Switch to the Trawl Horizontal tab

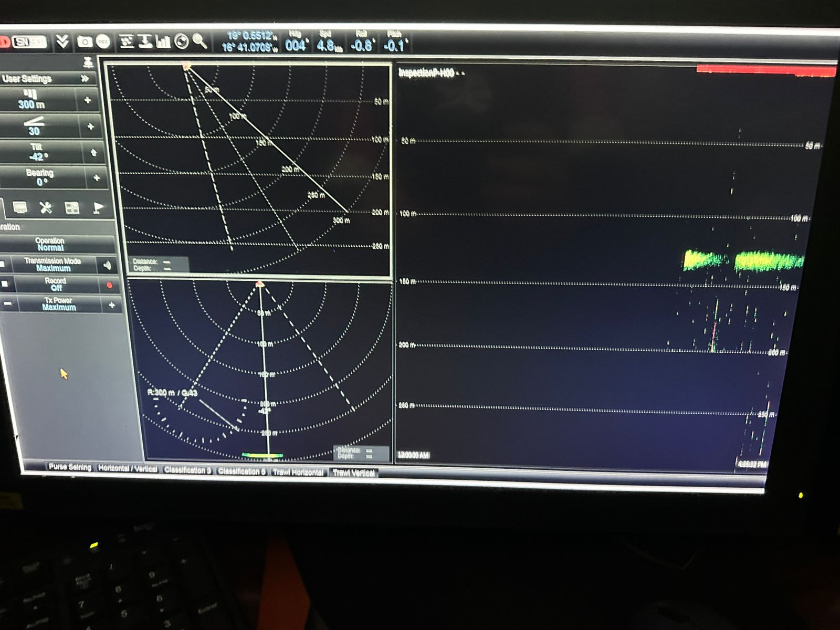click(298, 472)
